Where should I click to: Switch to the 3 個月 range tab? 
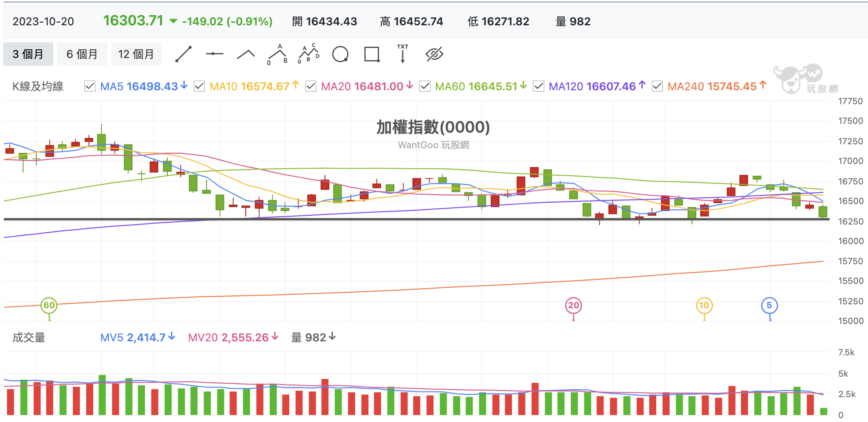[28, 54]
